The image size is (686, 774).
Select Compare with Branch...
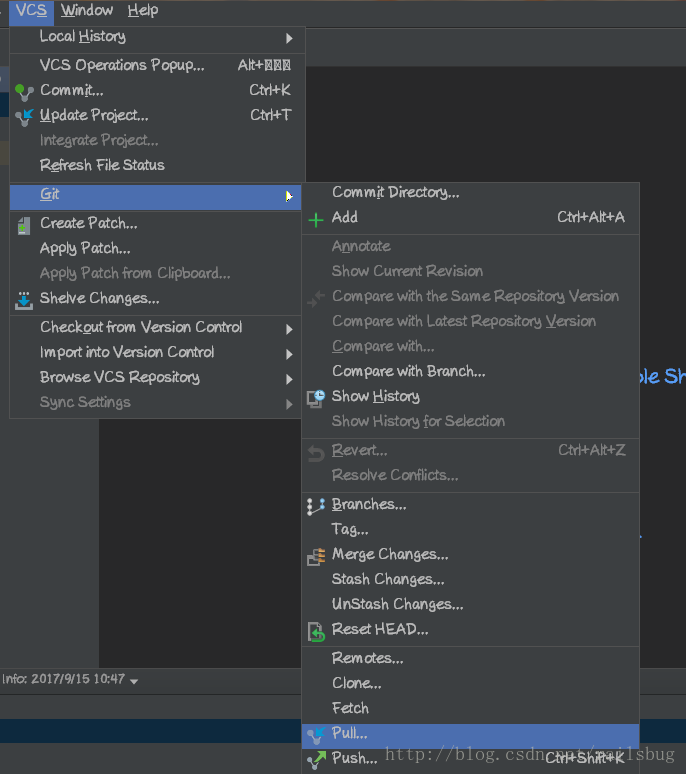(471, 371)
